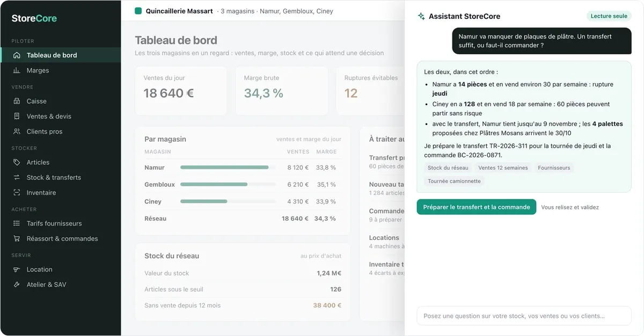Click the Assistant StoreCore sparkle icon
This screenshot has height=336, width=644.
(x=421, y=16)
